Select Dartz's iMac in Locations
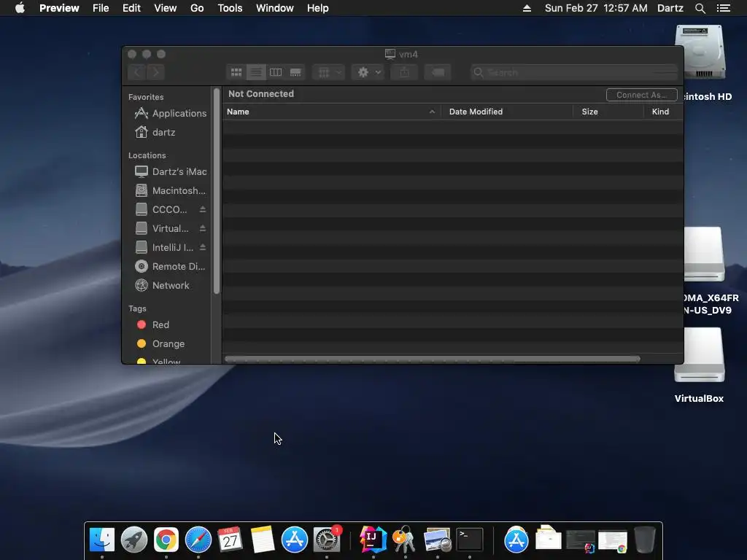 coord(171,171)
